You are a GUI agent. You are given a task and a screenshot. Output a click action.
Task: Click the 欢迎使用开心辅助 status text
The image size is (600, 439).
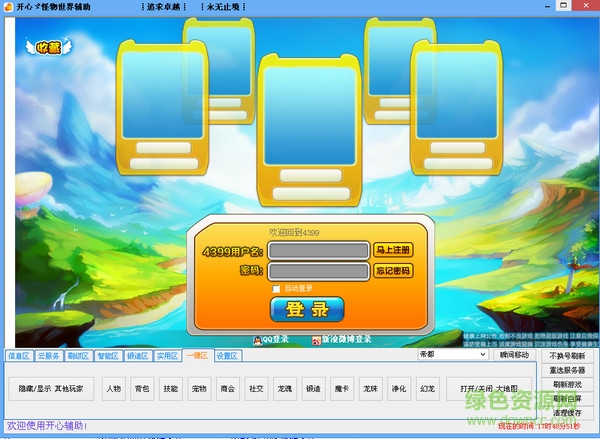click(47, 426)
